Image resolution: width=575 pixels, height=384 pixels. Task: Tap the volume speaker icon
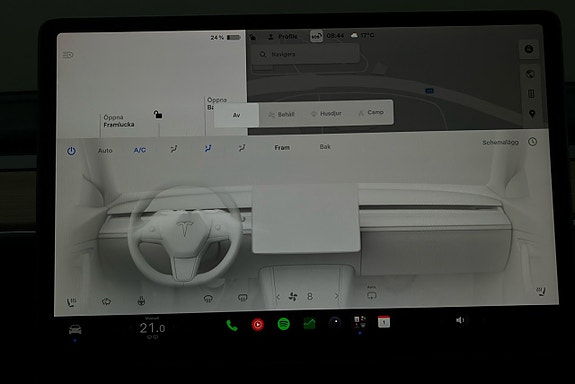(460, 320)
